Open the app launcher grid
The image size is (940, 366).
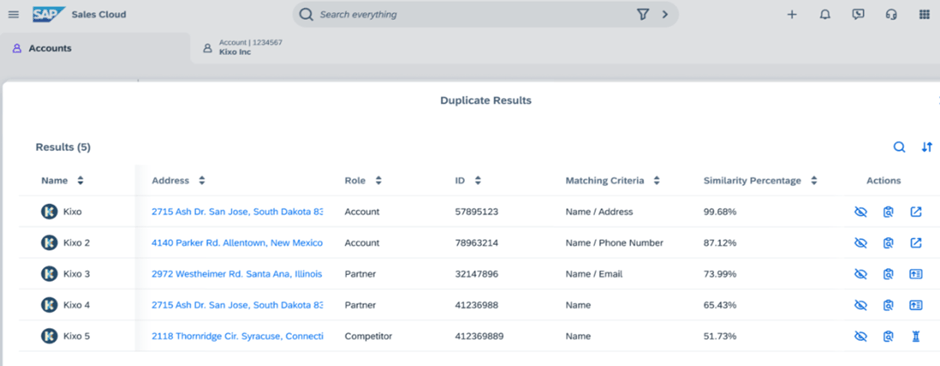(924, 14)
